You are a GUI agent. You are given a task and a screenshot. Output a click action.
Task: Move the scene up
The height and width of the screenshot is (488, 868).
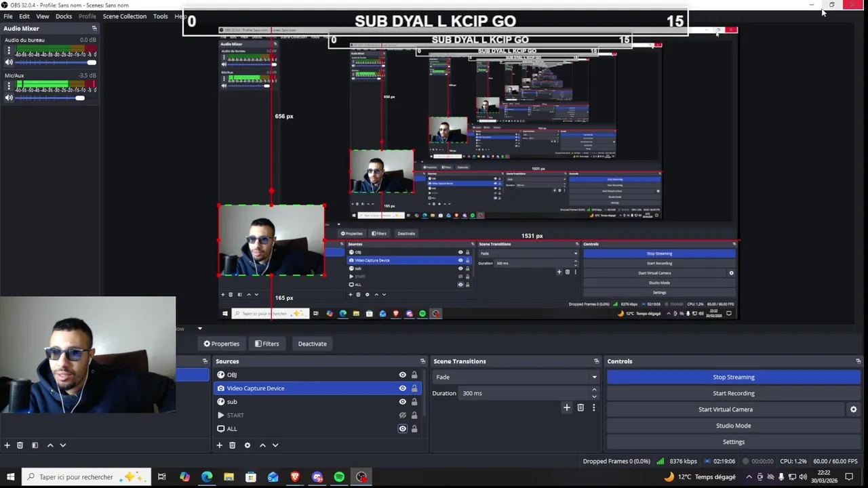[50, 445]
